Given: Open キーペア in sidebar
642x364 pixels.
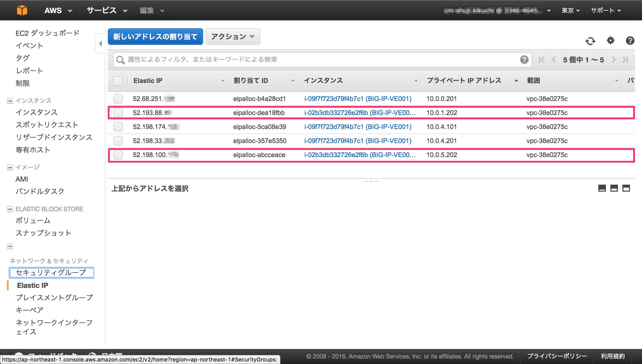Looking at the screenshot, I should pos(30,310).
